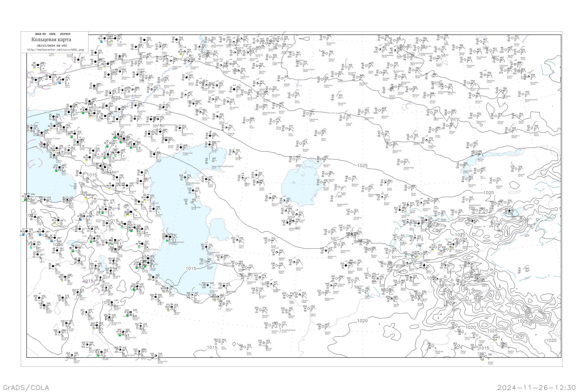Click the meteocenter.net UAOL.png URL
The width and height of the screenshot is (588, 392).
tap(55, 50)
